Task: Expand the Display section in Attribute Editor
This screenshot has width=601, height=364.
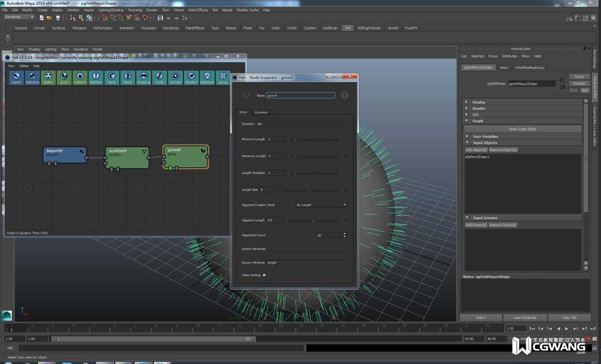Action: click(479, 102)
